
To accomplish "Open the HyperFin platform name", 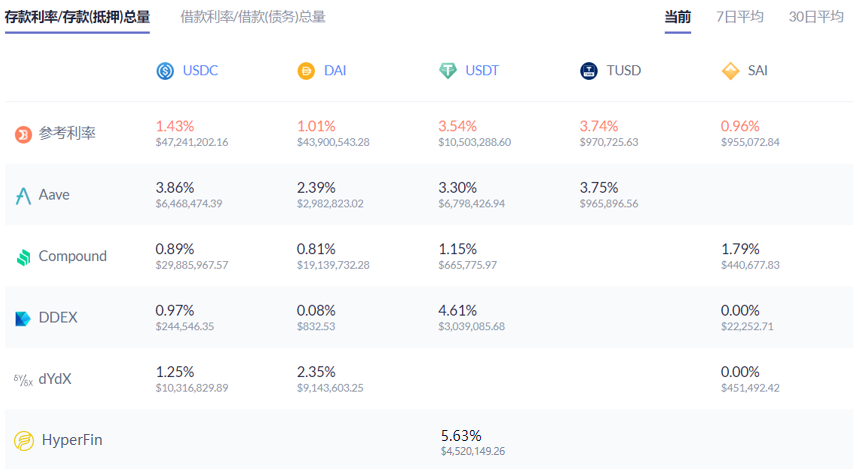I will [x=72, y=440].
